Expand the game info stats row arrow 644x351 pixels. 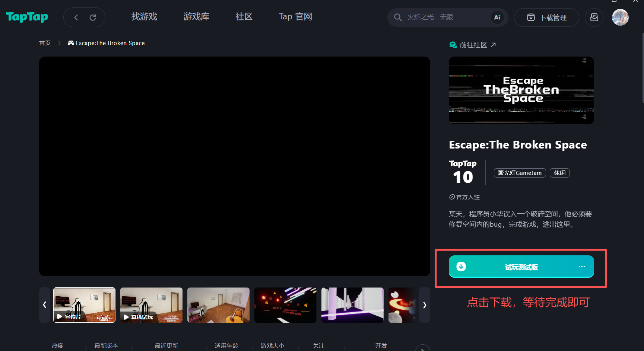point(423,349)
